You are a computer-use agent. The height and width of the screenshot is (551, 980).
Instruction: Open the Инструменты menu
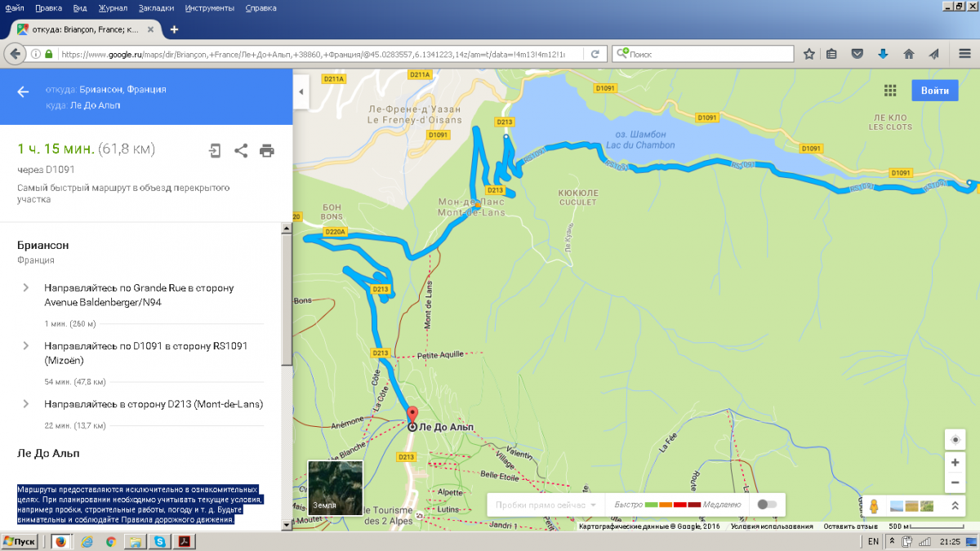(209, 7)
